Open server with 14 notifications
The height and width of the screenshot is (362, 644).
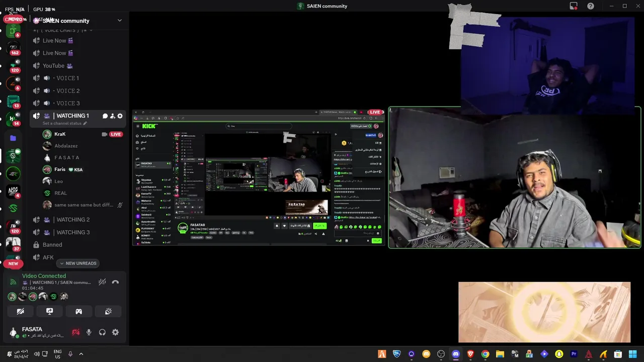13,120
